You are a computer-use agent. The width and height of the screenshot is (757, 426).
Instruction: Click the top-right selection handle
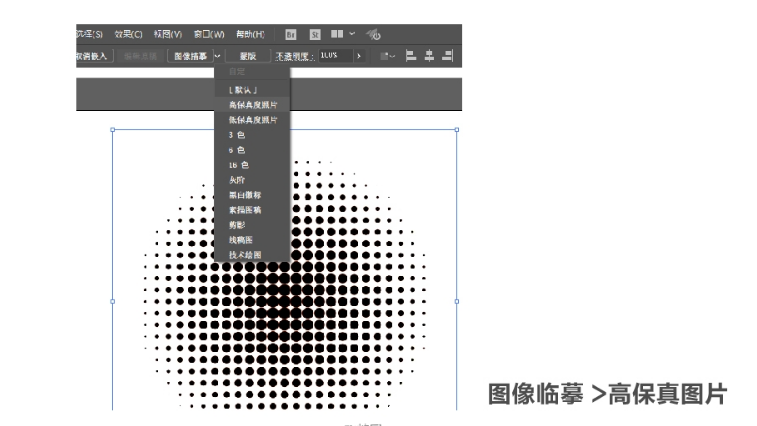[x=457, y=129]
